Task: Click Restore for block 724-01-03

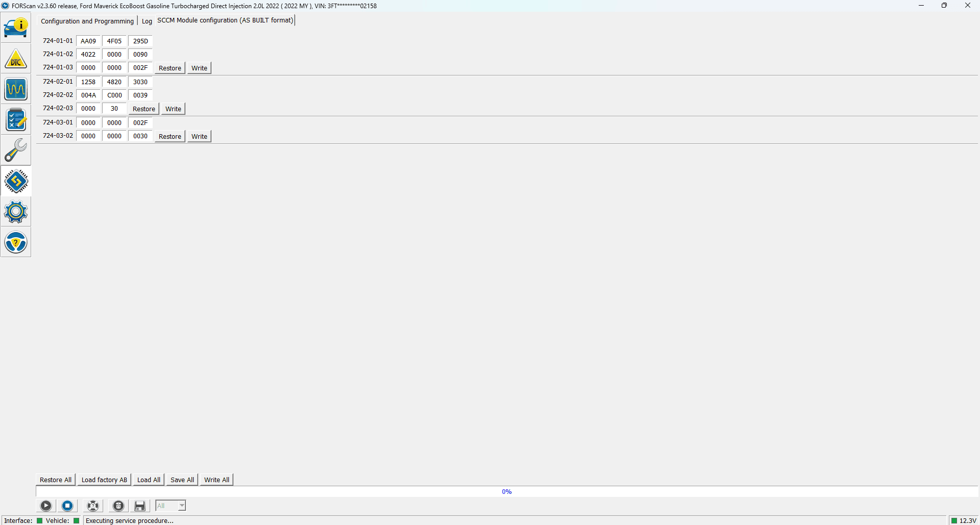Action: click(x=170, y=68)
